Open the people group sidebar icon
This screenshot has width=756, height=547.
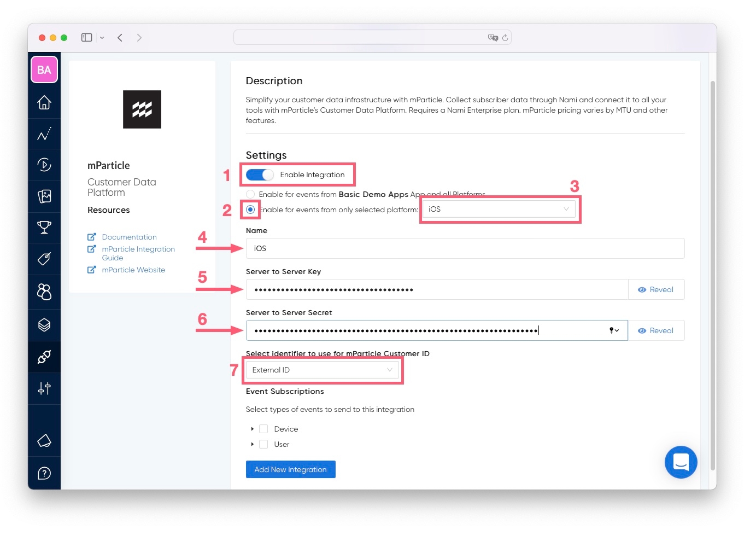(44, 292)
